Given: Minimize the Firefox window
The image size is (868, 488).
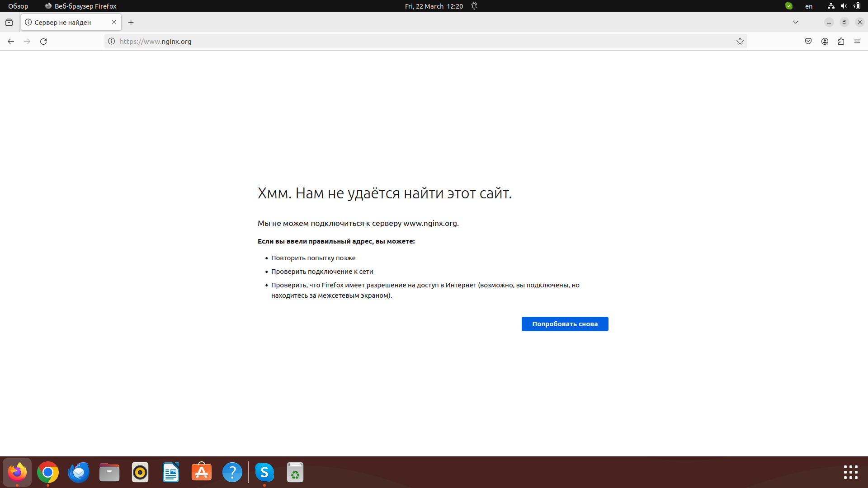Looking at the screenshot, I should [x=829, y=22].
